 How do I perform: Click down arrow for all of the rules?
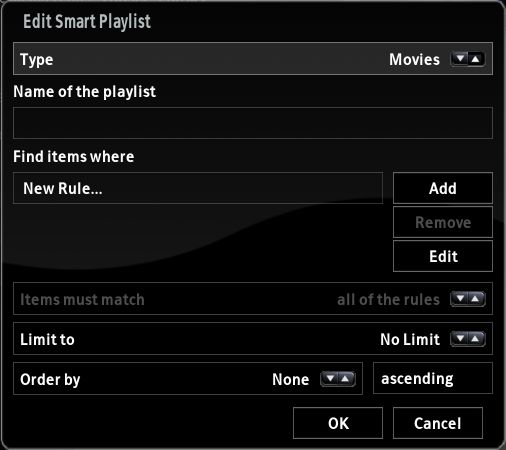click(460, 299)
